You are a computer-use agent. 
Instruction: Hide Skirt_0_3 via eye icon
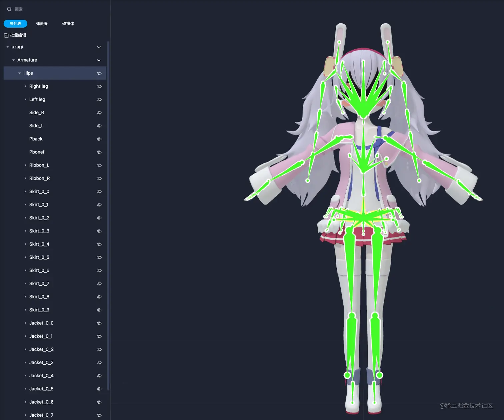coord(99,231)
